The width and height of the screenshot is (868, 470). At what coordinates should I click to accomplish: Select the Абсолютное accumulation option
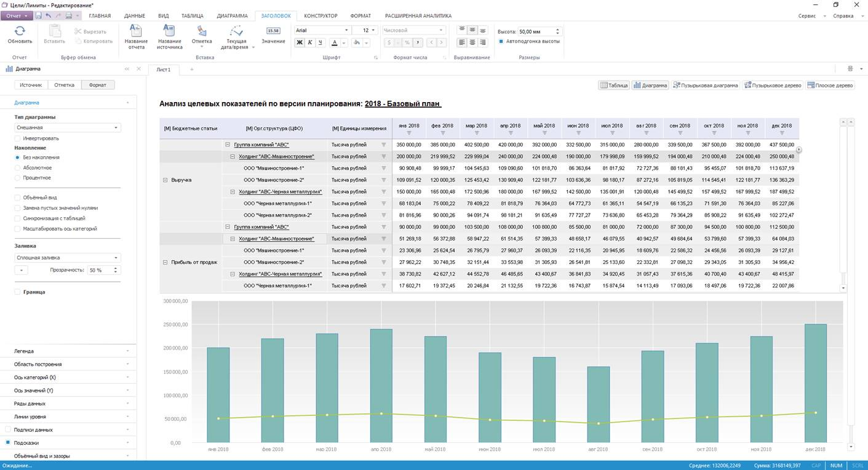[x=18, y=167]
